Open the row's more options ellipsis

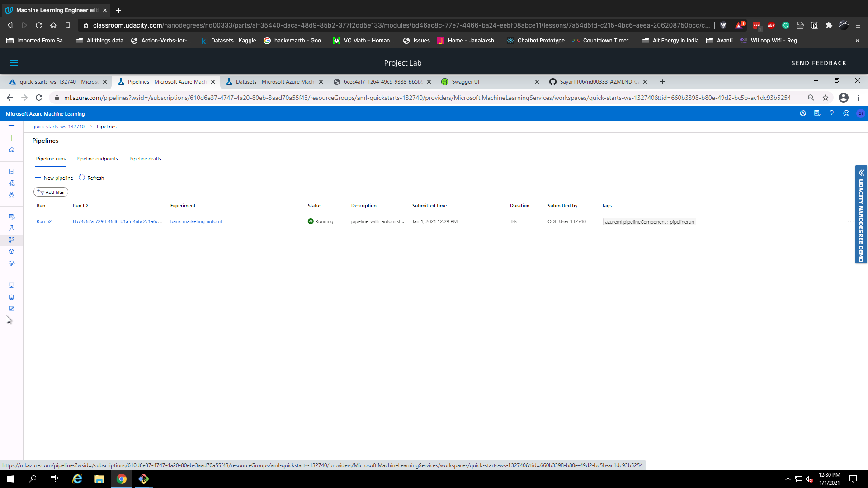[x=850, y=221]
